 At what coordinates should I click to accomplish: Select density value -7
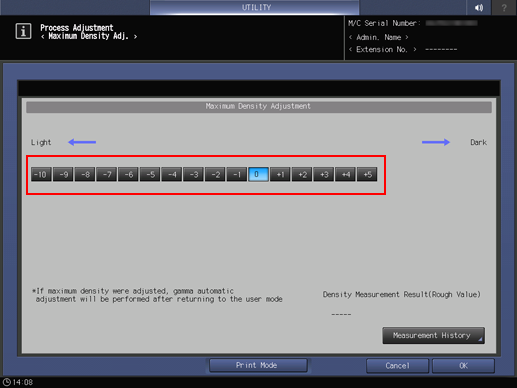[x=107, y=174]
